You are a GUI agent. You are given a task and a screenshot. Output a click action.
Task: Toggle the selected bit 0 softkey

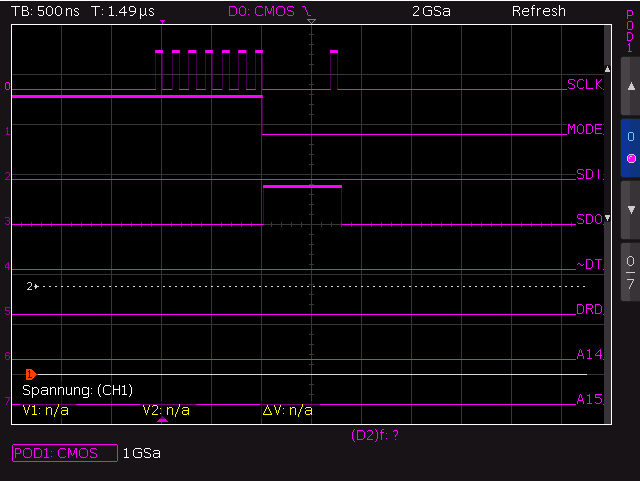tap(631, 148)
